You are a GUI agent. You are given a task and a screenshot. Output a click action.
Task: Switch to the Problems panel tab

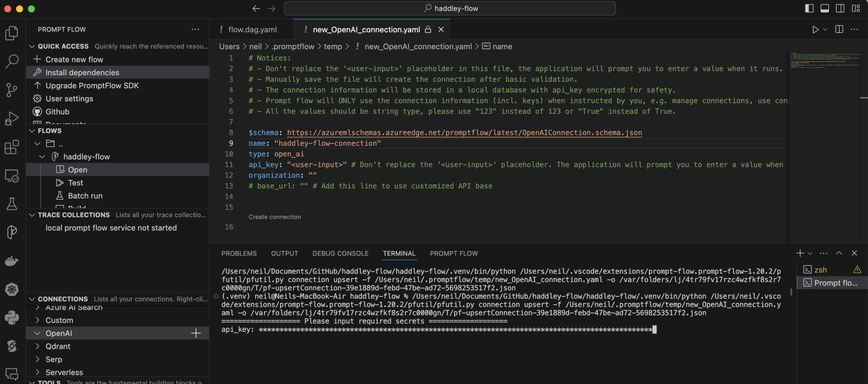239,253
